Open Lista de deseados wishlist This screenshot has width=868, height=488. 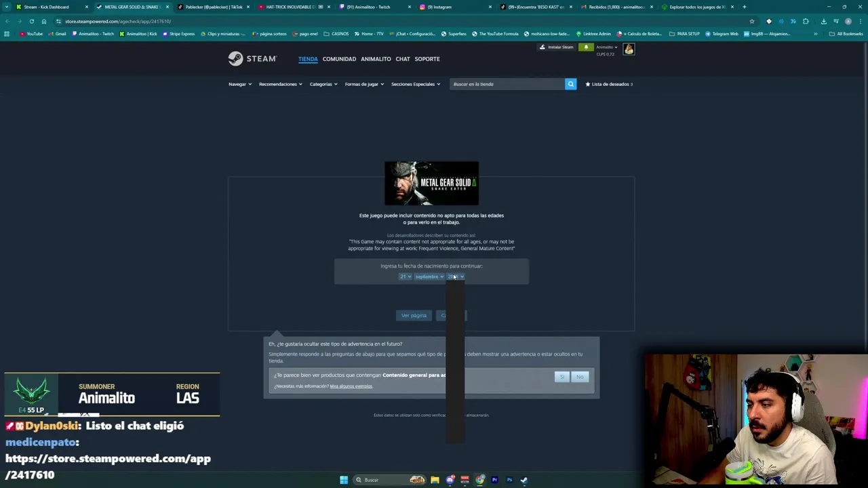click(x=608, y=84)
